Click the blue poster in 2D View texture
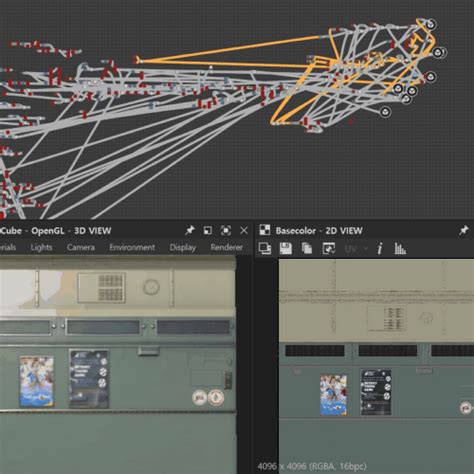The height and width of the screenshot is (474, 474). click(x=333, y=394)
